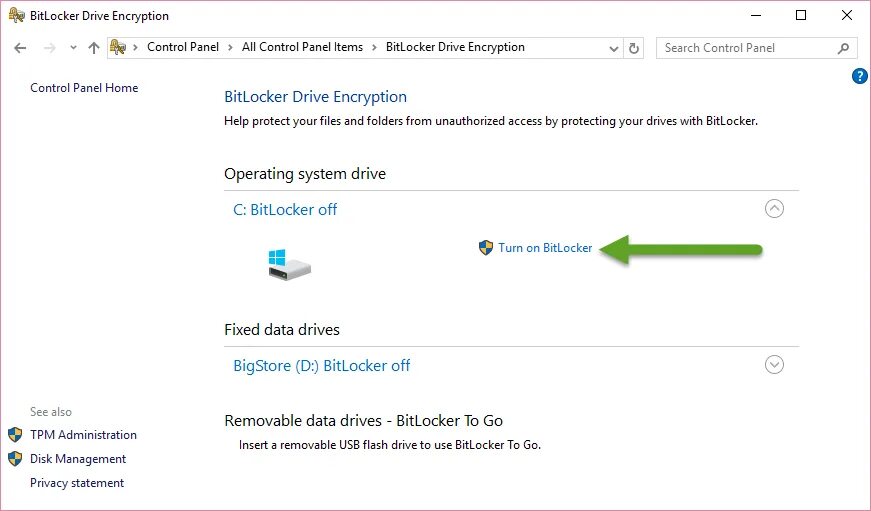Open the address bar history dropdown
871x511 pixels.
click(x=614, y=48)
